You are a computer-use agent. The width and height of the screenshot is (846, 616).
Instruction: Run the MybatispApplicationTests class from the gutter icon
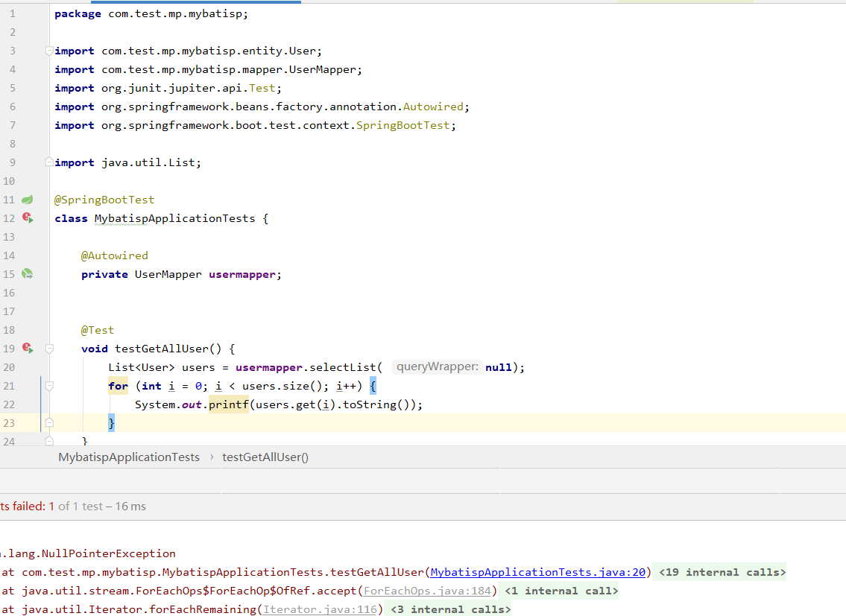pos(28,218)
